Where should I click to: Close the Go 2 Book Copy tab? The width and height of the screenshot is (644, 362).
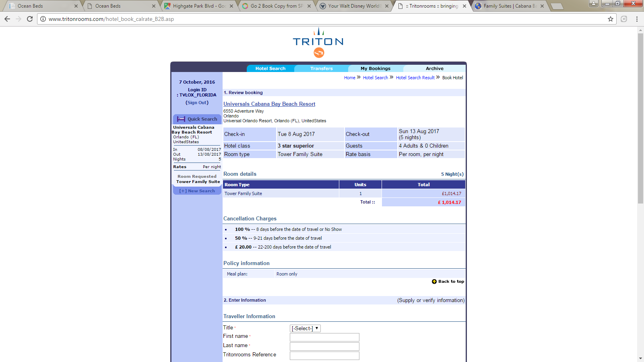pos(309,6)
